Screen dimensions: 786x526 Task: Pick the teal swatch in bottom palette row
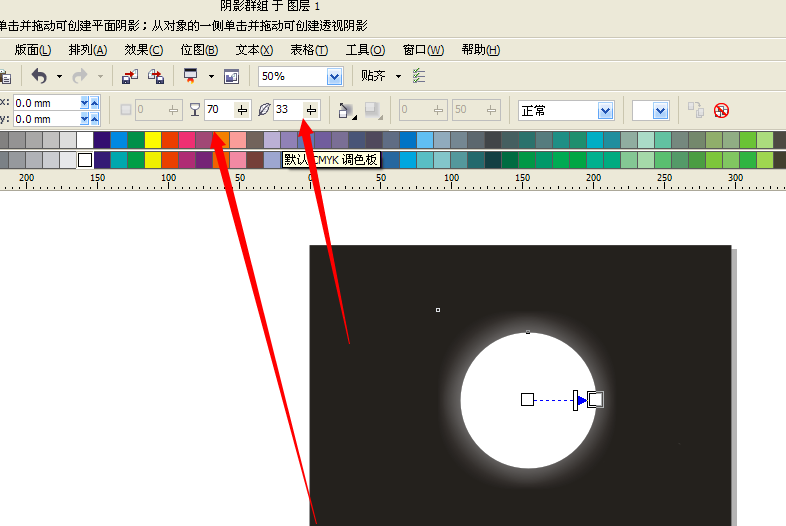(x=119, y=160)
